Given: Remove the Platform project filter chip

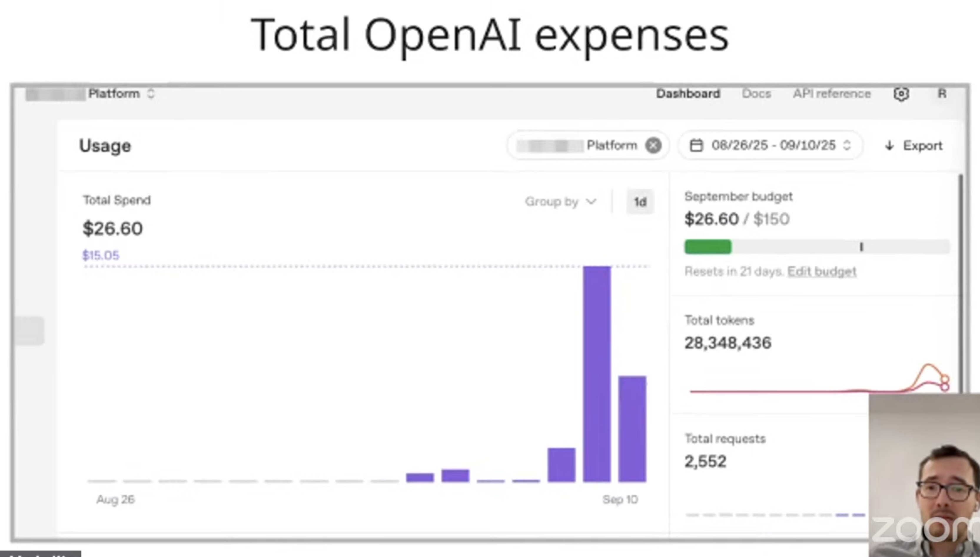Looking at the screenshot, I should coord(653,145).
